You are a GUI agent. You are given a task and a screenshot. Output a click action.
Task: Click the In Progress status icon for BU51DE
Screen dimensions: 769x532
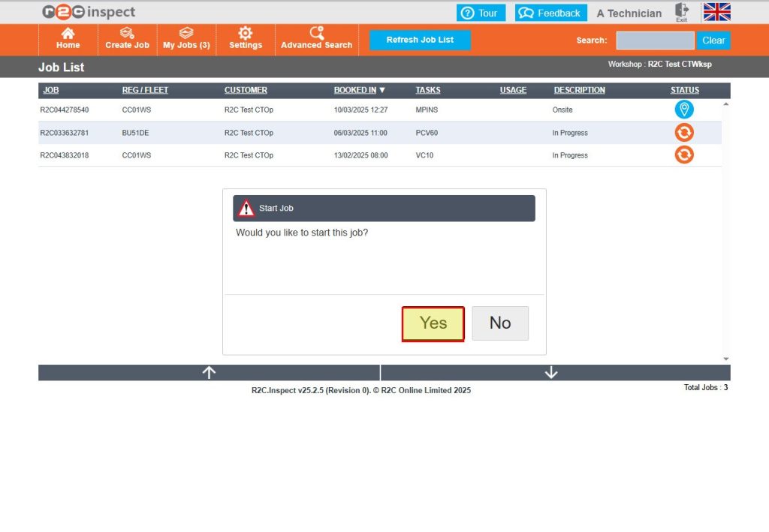(x=684, y=132)
